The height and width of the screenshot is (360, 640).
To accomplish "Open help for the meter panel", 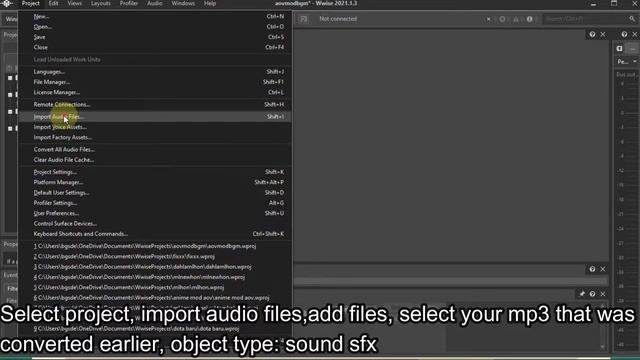I will coord(624,35).
